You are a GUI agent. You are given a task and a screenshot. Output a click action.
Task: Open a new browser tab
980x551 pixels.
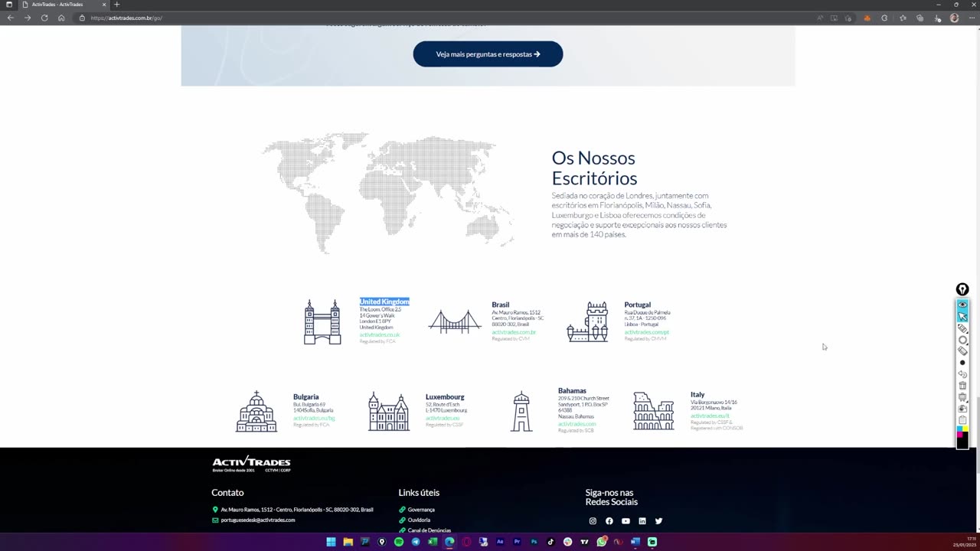[x=117, y=5]
